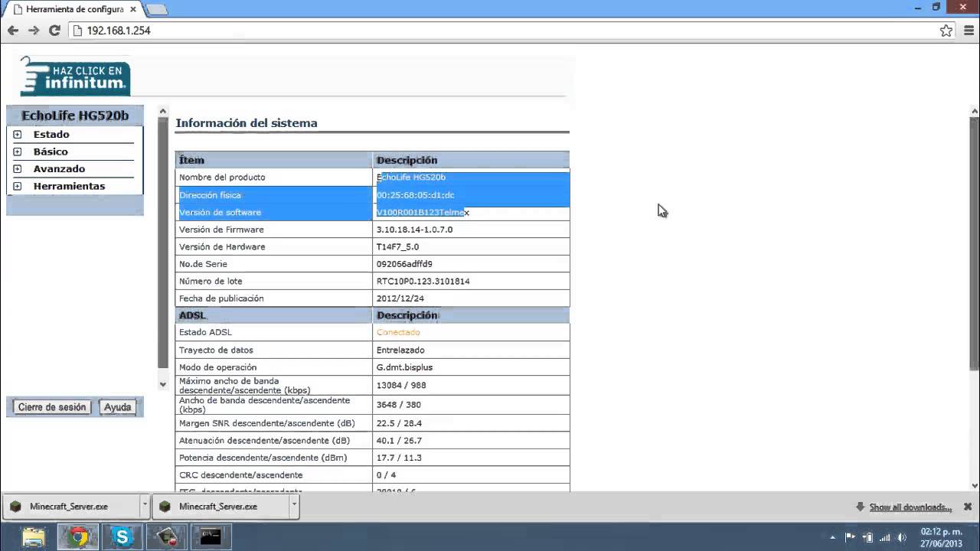Screen dimensions: 980x551
Task: Open first Minecraft_Server.exe download item
Action: click(x=71, y=506)
